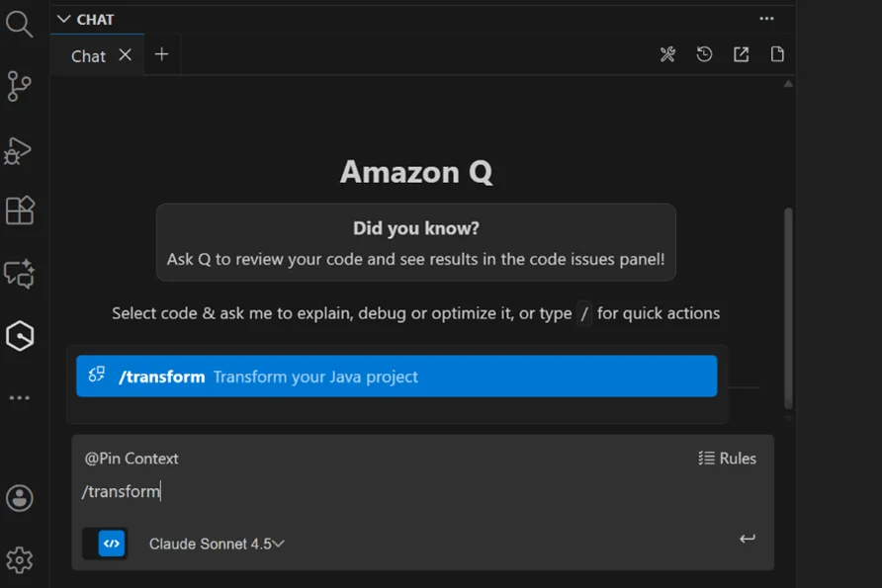Screen dimensions: 882x588
Task: Open chat in a new window icon
Action: coord(741,53)
